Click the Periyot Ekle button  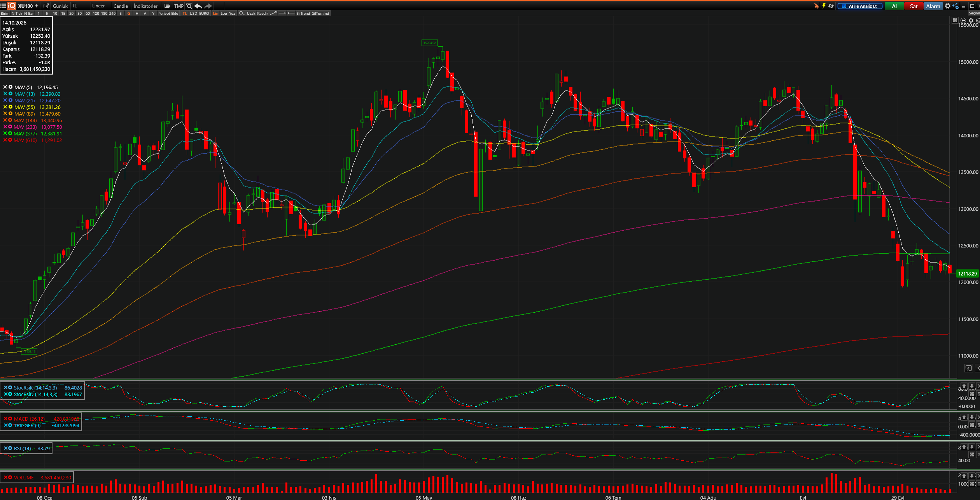click(168, 13)
